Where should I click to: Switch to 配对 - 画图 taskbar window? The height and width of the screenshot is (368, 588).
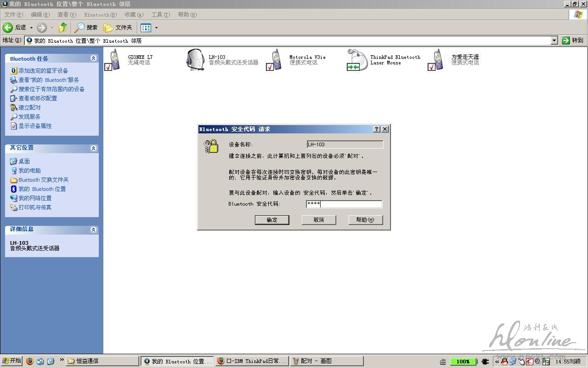tap(327, 361)
